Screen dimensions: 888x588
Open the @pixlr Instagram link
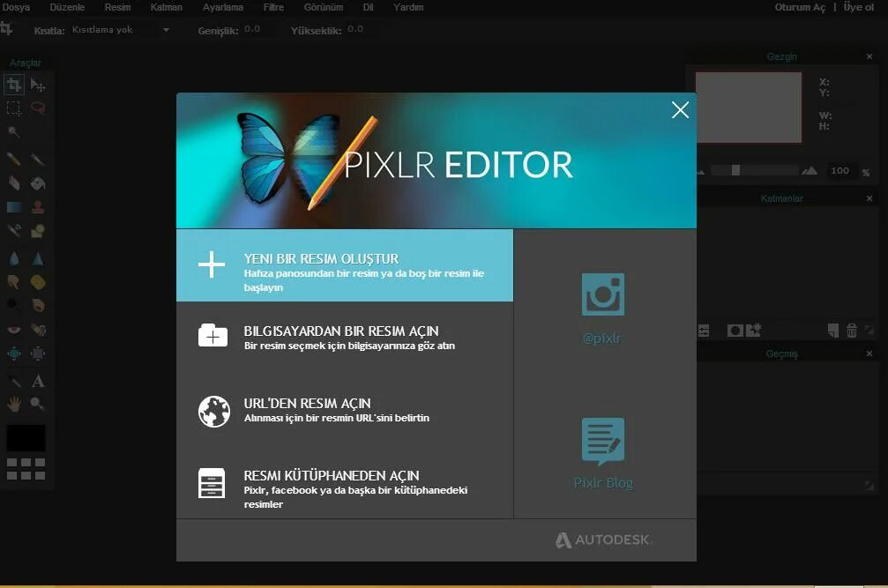[602, 309]
